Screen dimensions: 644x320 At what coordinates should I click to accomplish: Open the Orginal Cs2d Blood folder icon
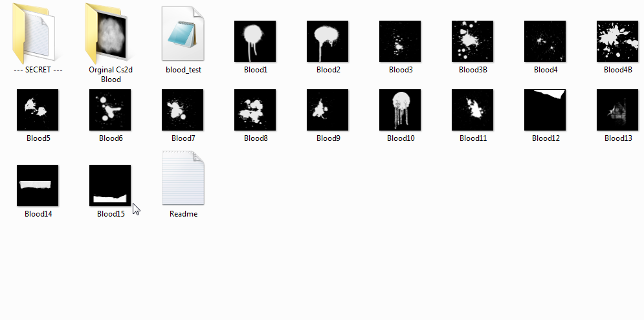[107, 33]
